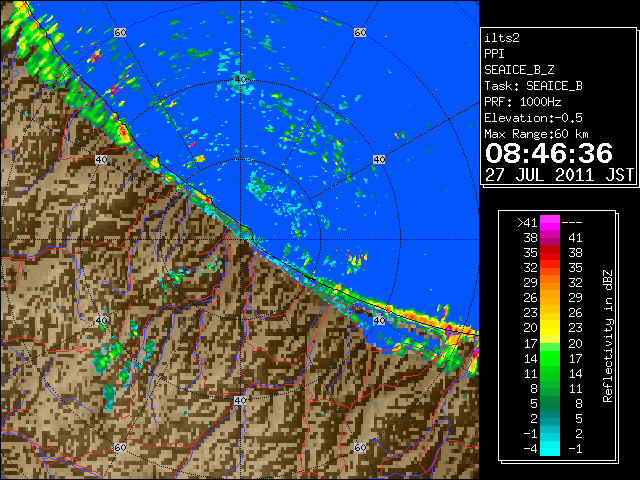
Task: Pick the orange 29 to 32 dBZ swatch
Action: [x=550, y=283]
